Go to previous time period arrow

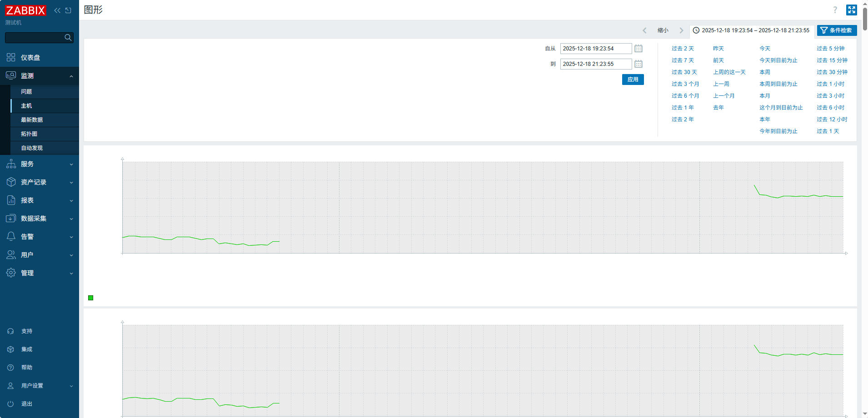click(644, 30)
